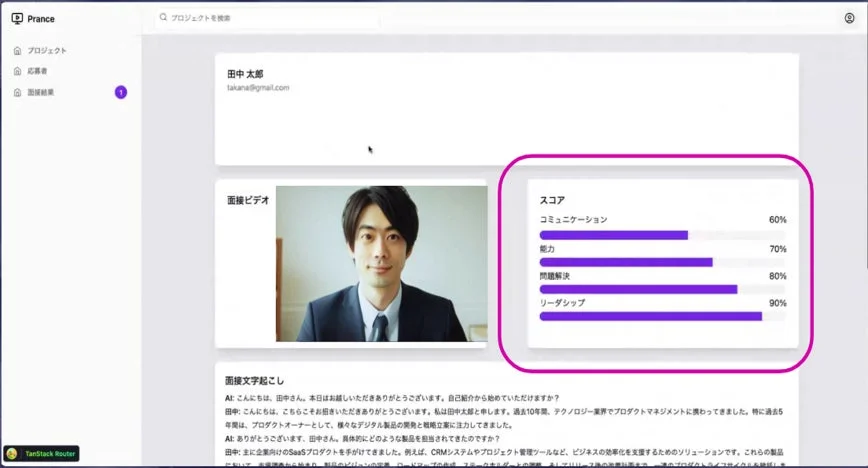
Task: Open the 面接結果 menu item
Action: click(x=41, y=92)
